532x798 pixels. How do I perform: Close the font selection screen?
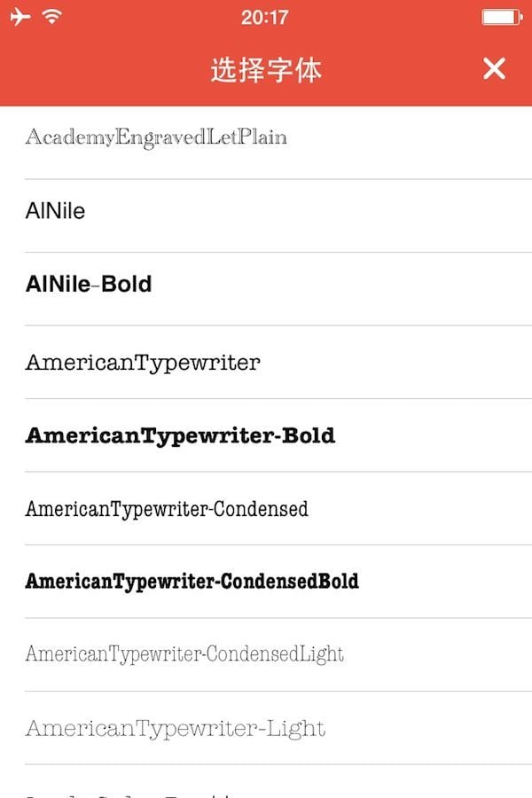(494, 68)
